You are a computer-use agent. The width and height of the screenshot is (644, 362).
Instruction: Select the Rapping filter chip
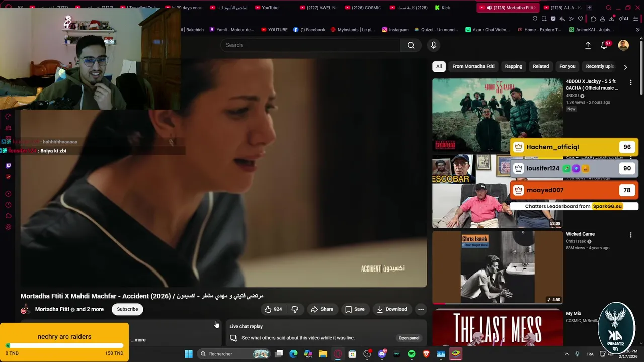514,66
